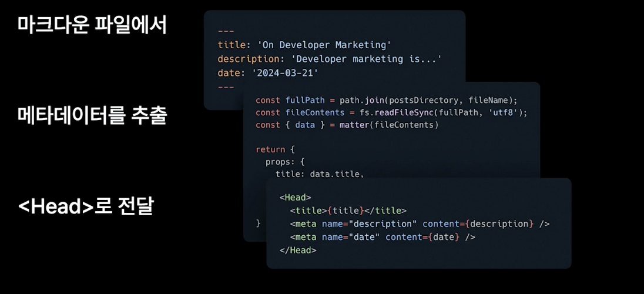Screen dimensions: 644x294
Task: Click the description: 'Developer marketing is...' line
Action: tap(330, 59)
